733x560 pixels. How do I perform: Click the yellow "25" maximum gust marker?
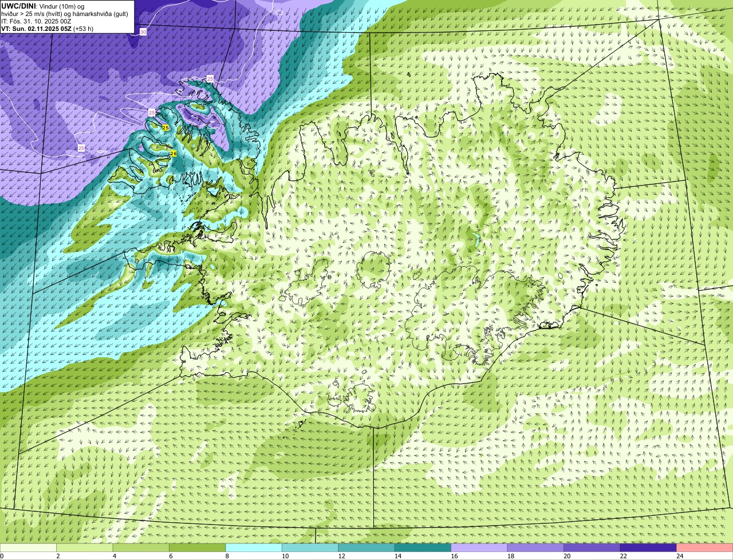[165, 128]
